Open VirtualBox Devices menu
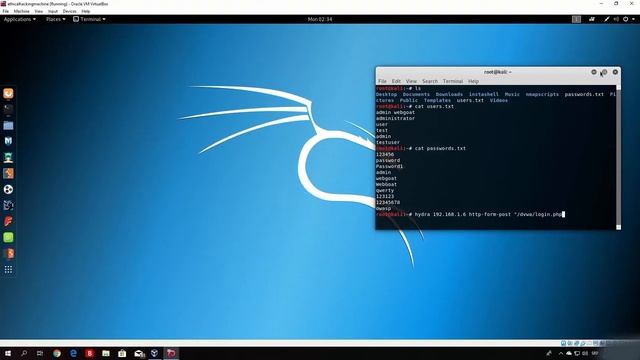 tap(69, 11)
